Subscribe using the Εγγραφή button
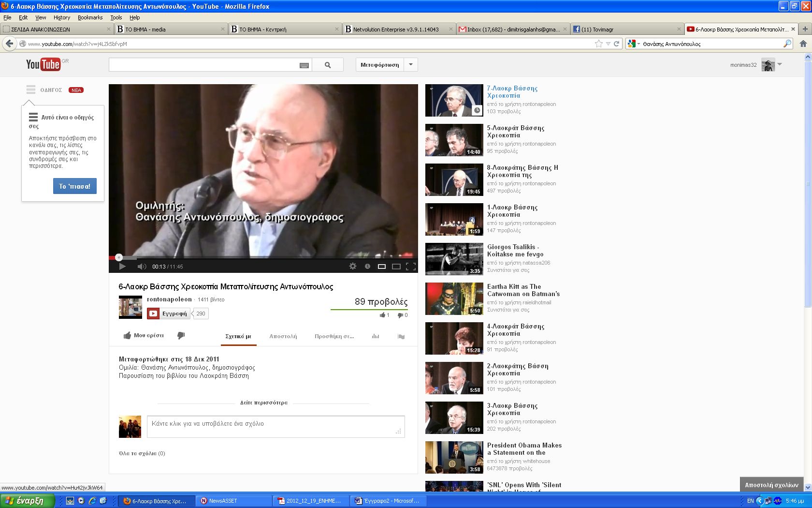Viewport: 812px width, 508px height. pos(169,314)
